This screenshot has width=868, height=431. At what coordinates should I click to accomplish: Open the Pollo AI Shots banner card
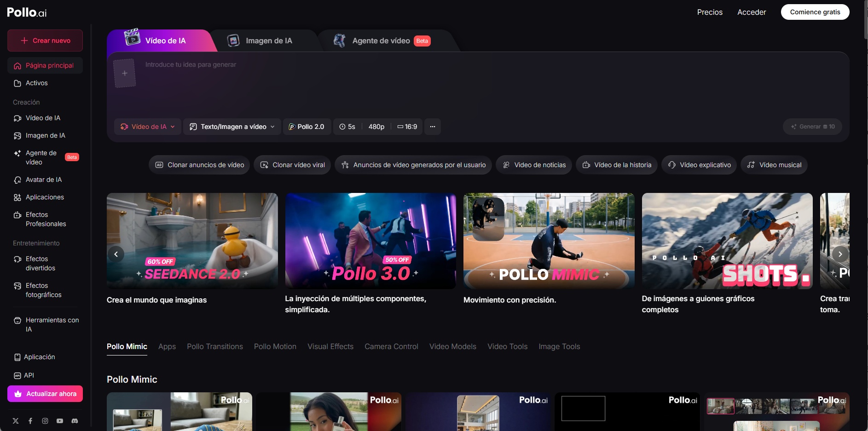pos(727,241)
